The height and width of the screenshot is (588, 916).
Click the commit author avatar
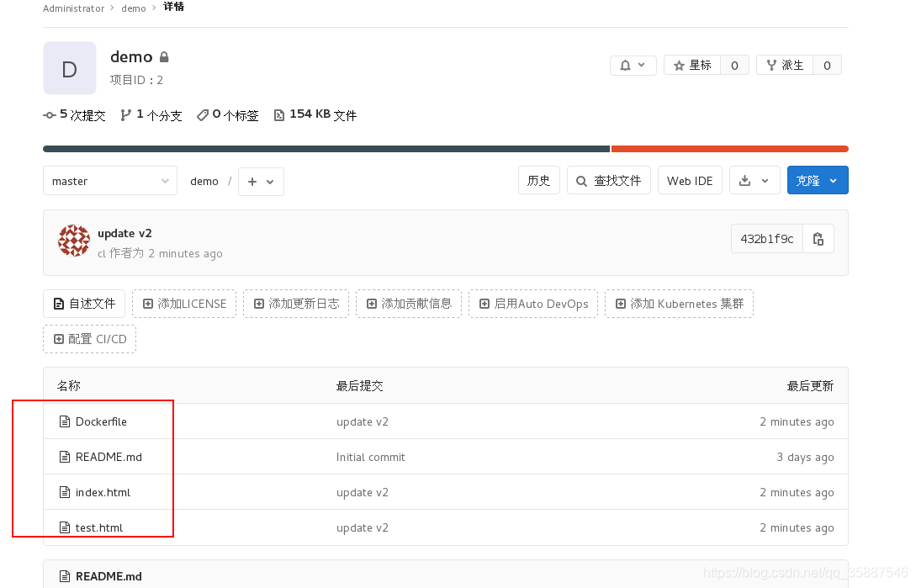74,241
